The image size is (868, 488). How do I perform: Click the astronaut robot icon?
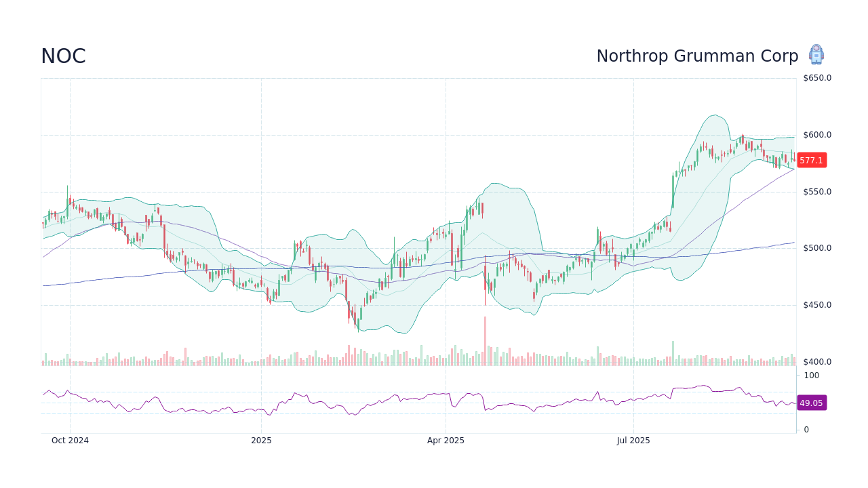pyautogui.click(x=816, y=54)
